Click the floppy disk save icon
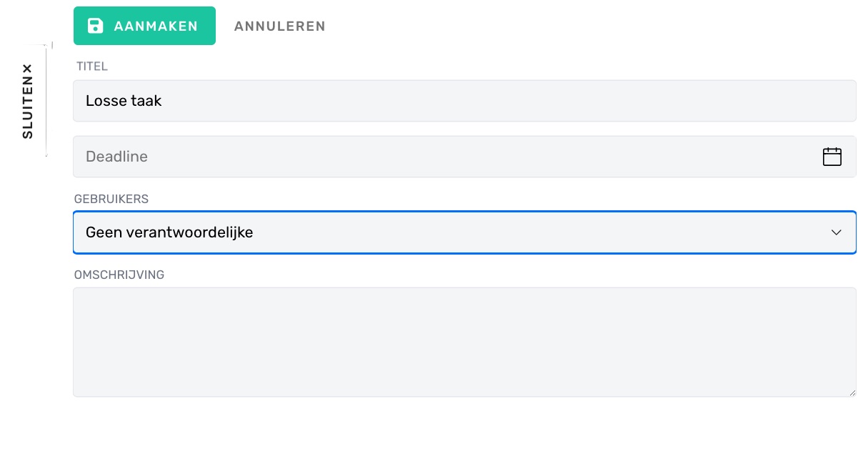This screenshot has height=467, width=868. click(x=95, y=26)
